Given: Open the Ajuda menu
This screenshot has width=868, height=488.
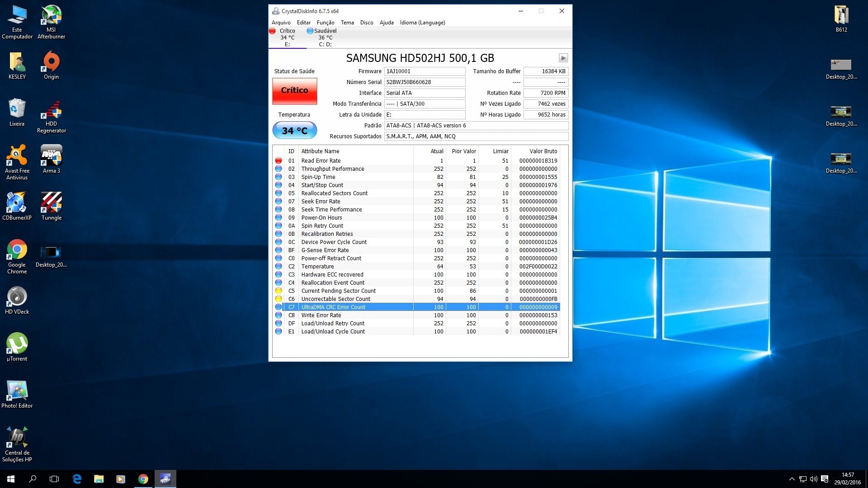Looking at the screenshot, I should point(387,23).
